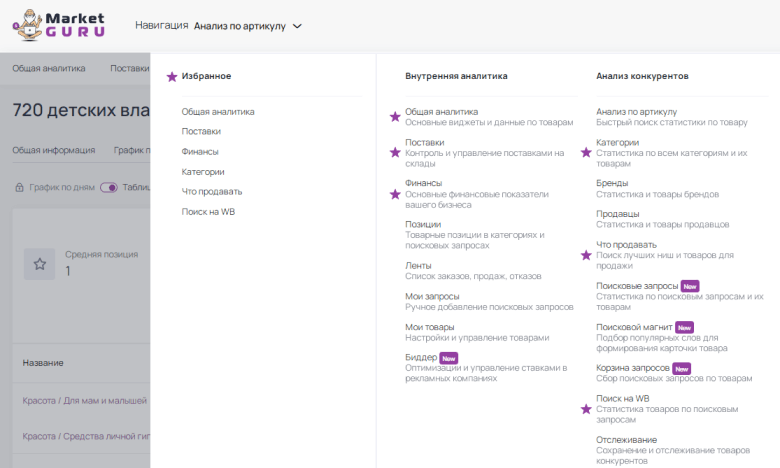Screen dimensions: 780x468
Task: Unfavorite Финансы star in Внутренняя аналитика
Action: 395,194
